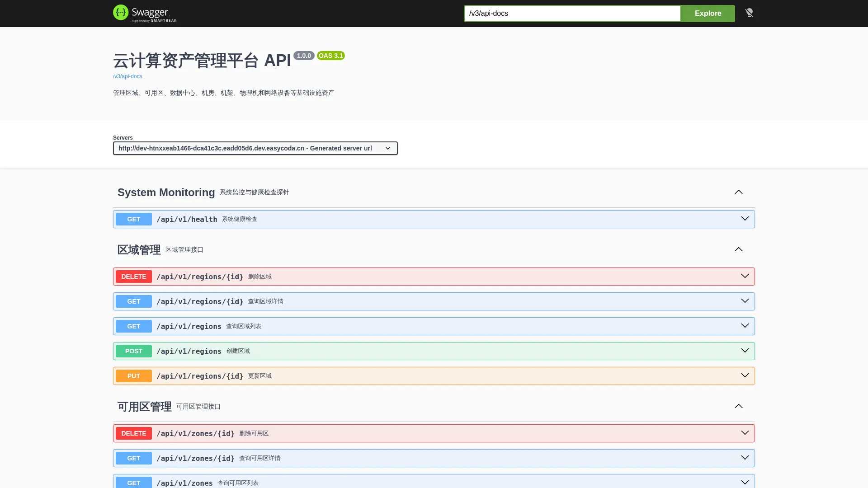The width and height of the screenshot is (868, 488).
Task: Collapse the 可用区管理 section
Action: pos(739,406)
